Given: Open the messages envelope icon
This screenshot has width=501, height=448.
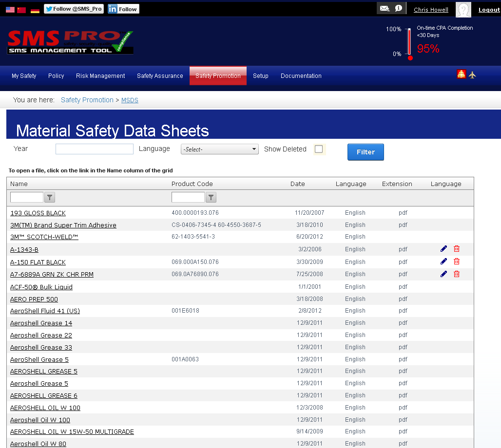Looking at the screenshot, I should (x=385, y=8).
